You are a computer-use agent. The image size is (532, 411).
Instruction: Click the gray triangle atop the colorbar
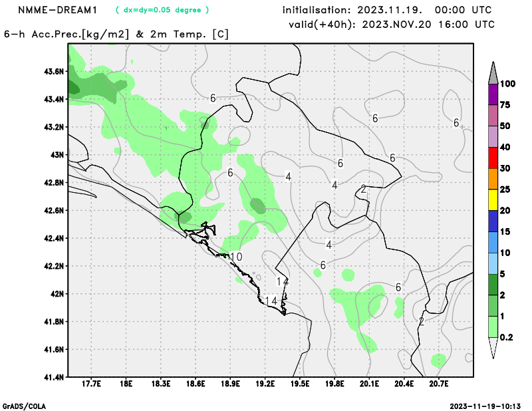493,74
